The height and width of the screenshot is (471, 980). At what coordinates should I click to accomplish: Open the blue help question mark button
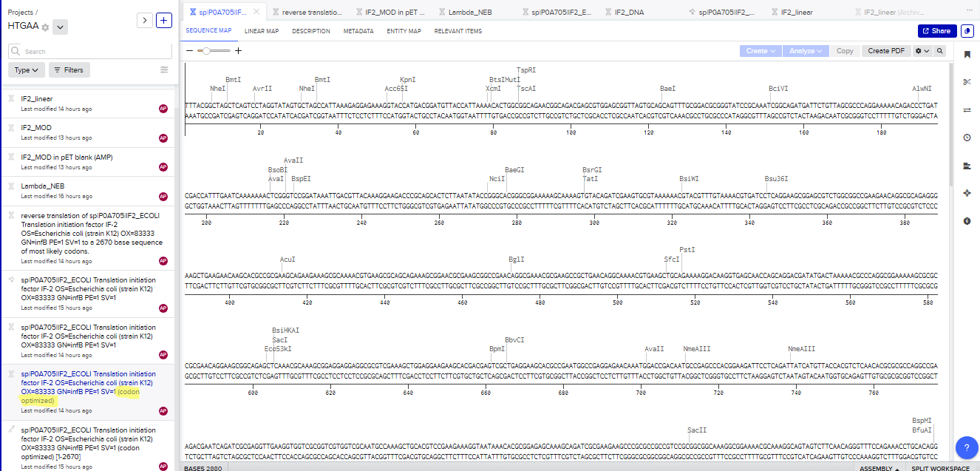click(967, 447)
